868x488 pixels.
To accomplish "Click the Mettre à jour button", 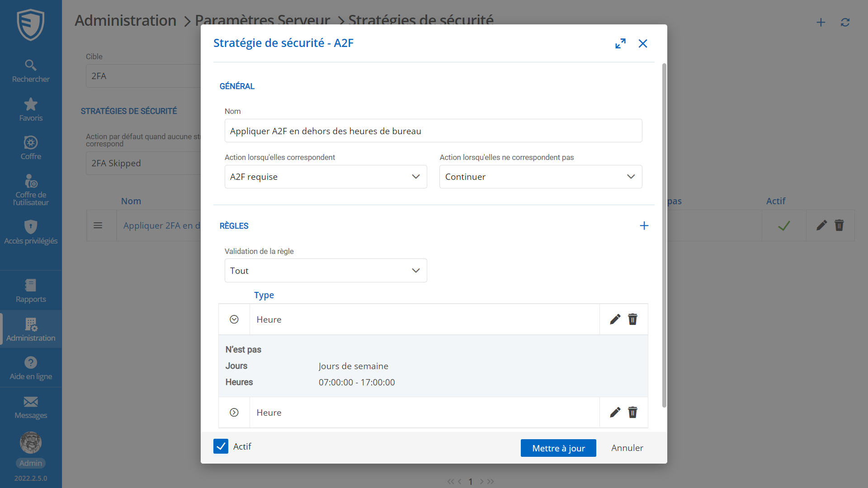I will point(558,448).
